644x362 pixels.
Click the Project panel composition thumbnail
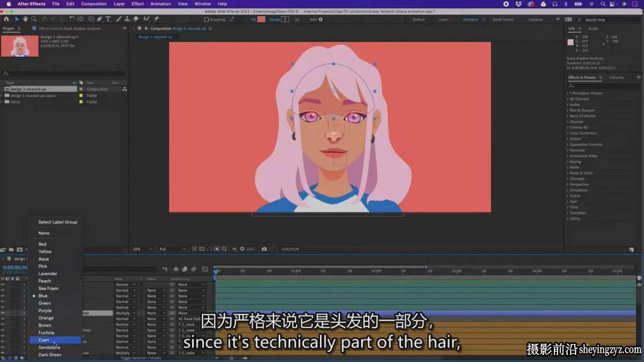pos(20,46)
